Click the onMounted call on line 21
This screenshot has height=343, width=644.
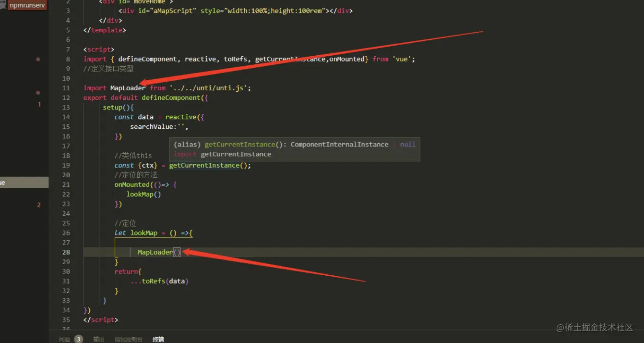pyautogui.click(x=132, y=184)
